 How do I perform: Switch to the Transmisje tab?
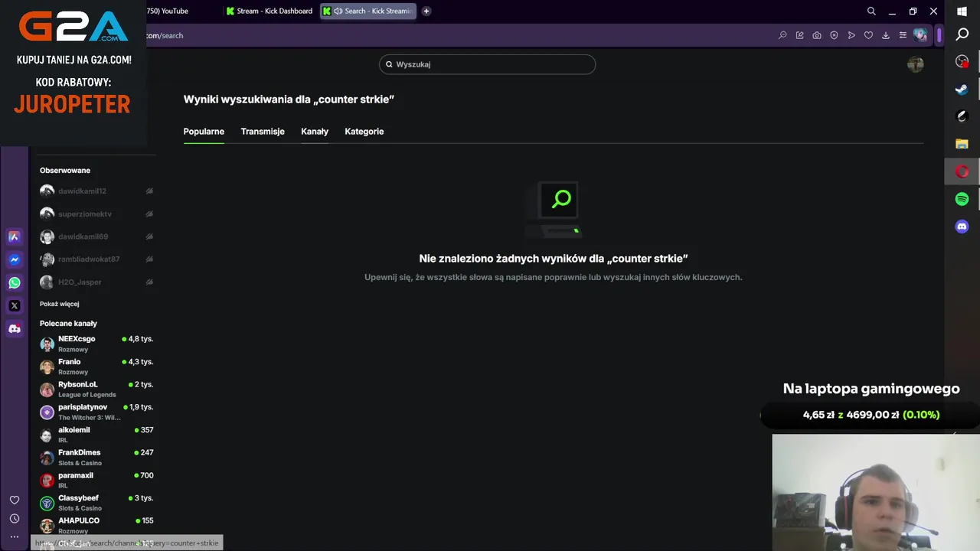[x=263, y=132]
